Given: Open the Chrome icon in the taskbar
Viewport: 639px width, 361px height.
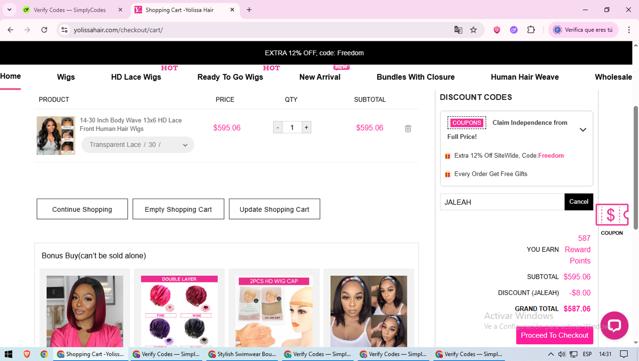Looking at the screenshot, I should click(x=44, y=354).
